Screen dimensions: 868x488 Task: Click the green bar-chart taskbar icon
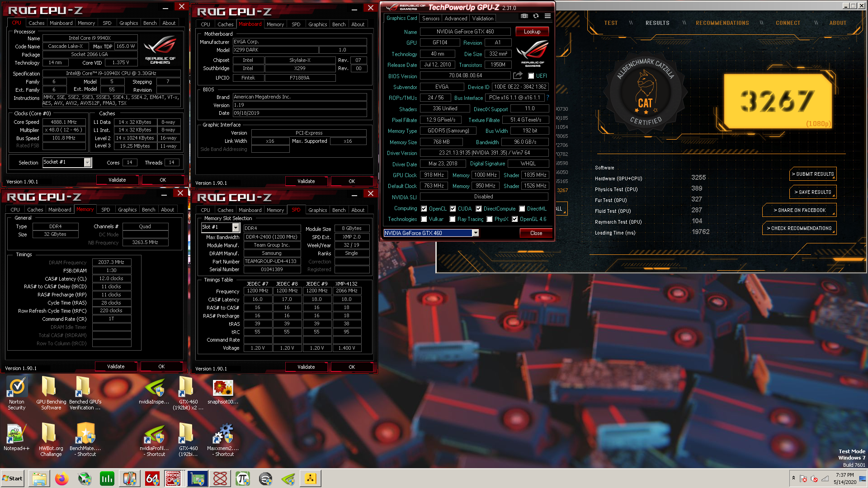pos(107,479)
